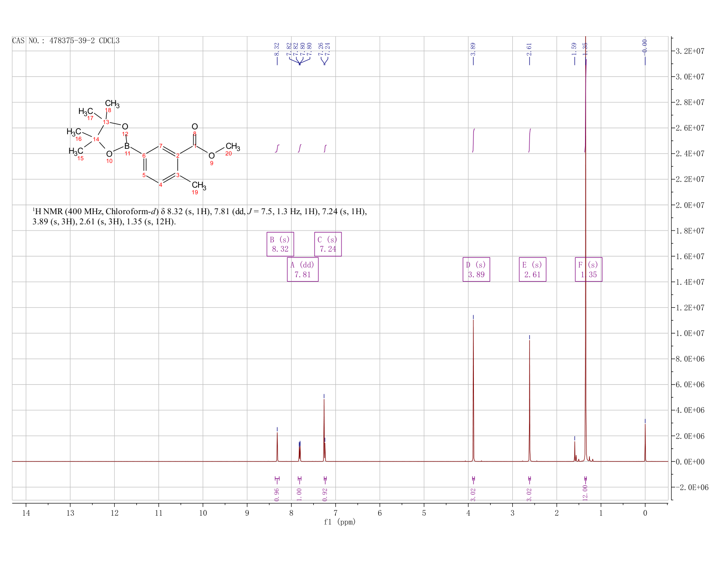
Task: Click the integral value 0.92
Action: coord(325,495)
